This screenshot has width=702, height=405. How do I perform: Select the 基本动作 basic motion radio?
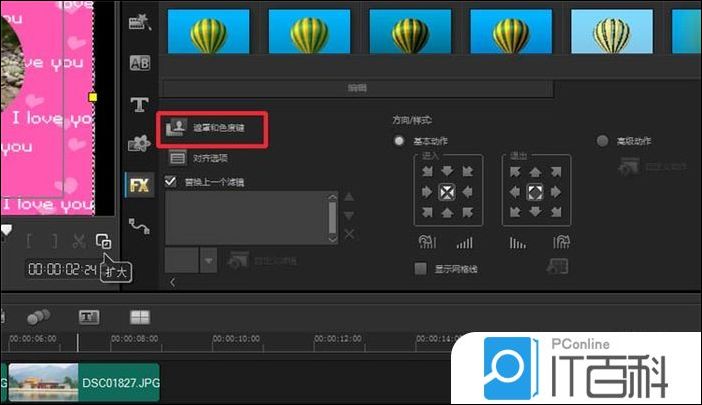point(399,141)
